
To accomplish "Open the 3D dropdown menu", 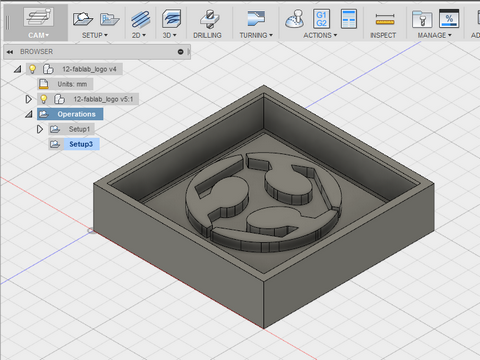I will 170,35.
